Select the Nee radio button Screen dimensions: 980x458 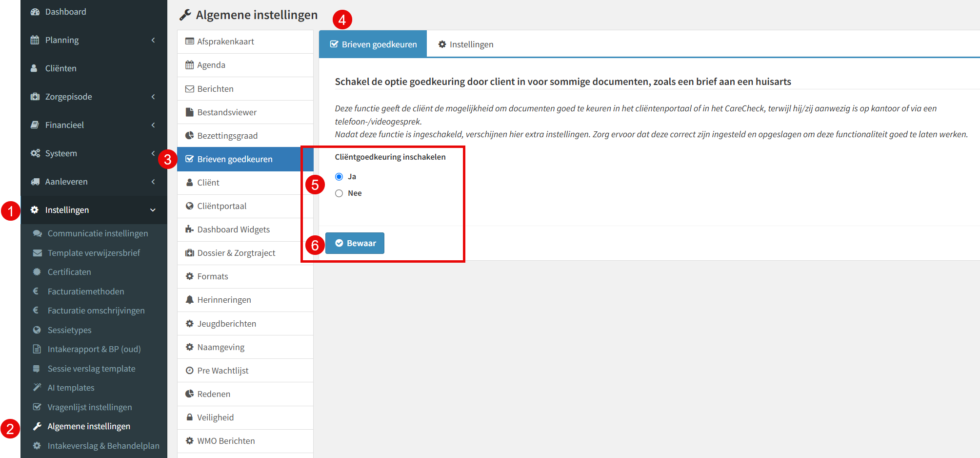tap(339, 193)
